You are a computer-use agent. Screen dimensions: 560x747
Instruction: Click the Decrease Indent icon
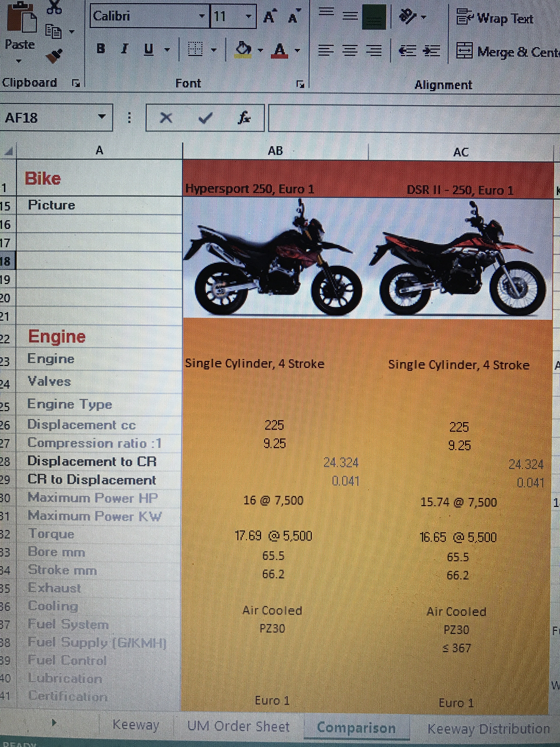[x=408, y=51]
